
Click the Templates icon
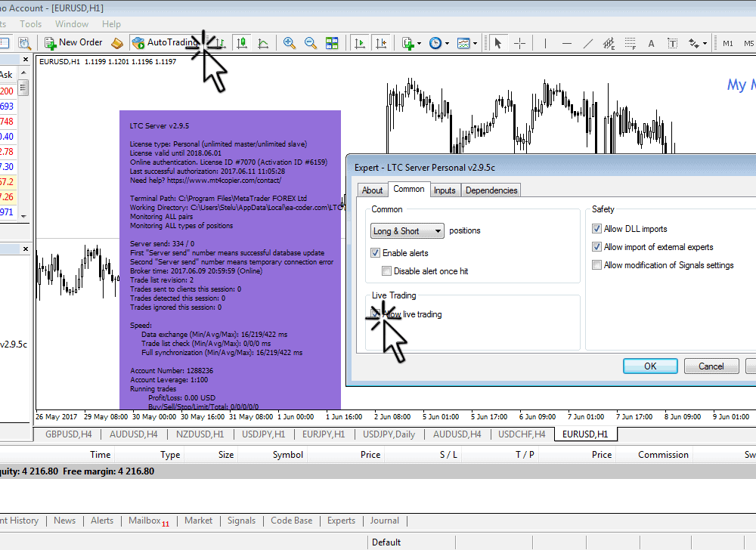click(463, 43)
